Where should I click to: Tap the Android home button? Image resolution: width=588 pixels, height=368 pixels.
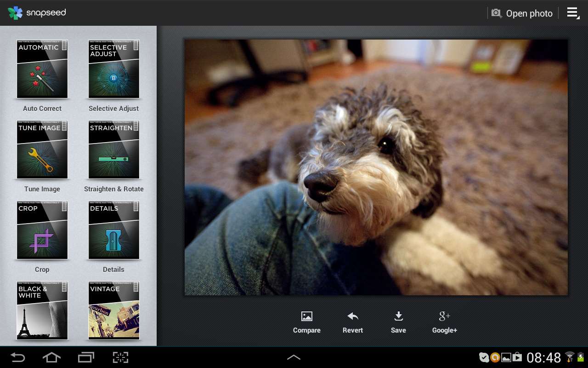51,357
